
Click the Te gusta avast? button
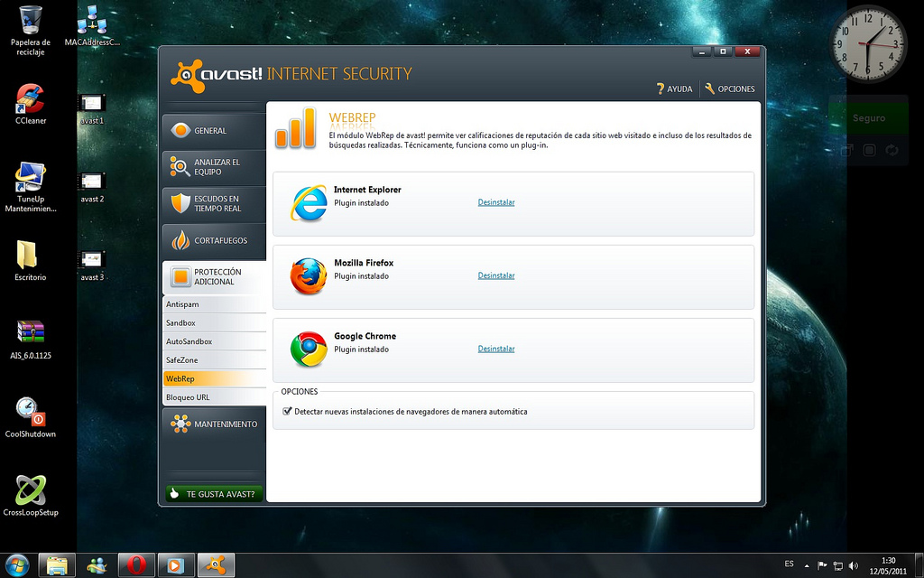tap(215, 494)
